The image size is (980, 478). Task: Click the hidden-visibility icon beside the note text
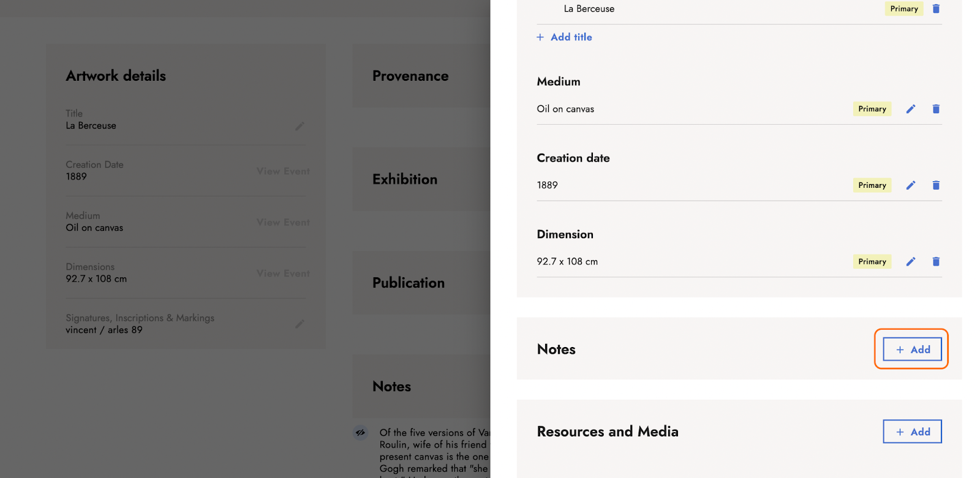360,433
